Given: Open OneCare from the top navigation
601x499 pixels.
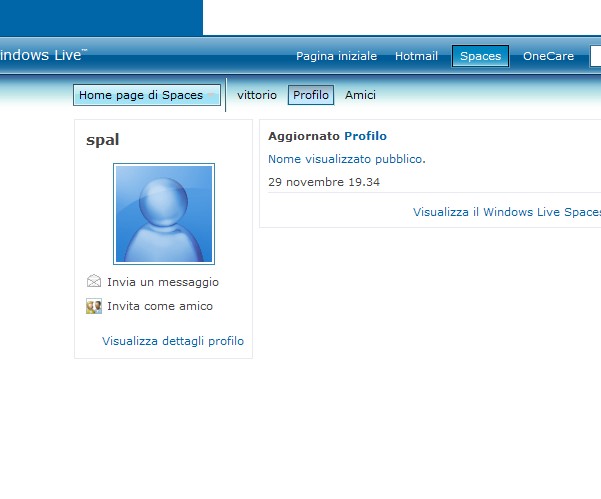Looking at the screenshot, I should tap(548, 56).
